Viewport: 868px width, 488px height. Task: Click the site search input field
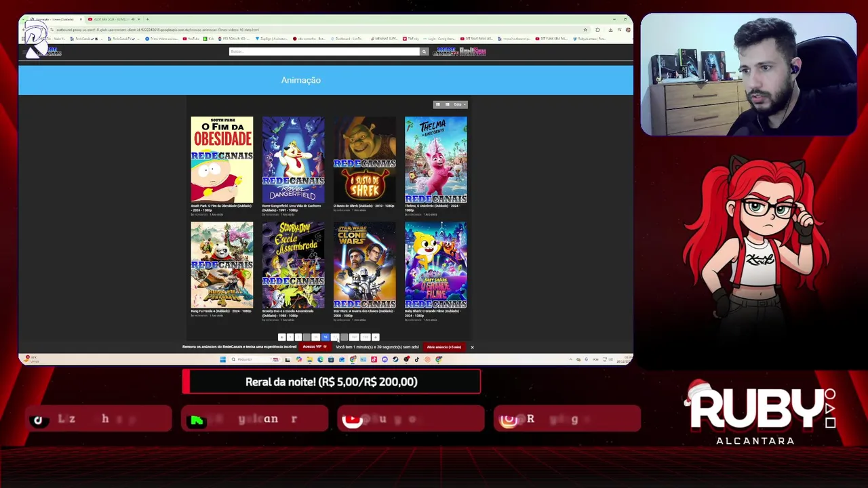click(324, 52)
